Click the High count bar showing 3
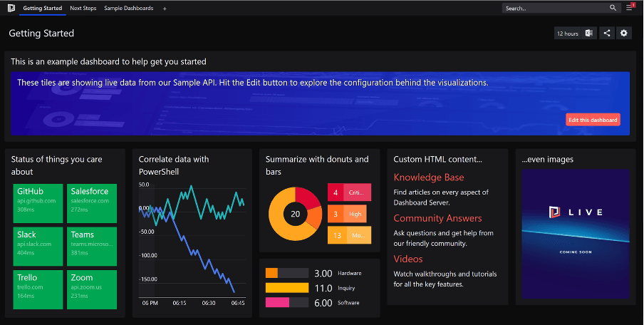Image resolution: width=644 pixels, height=325 pixels. click(347, 214)
